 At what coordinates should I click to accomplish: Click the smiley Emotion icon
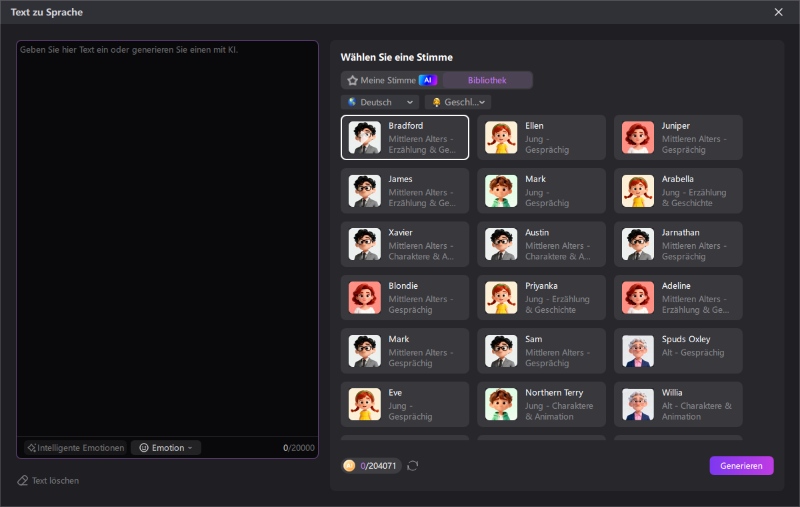click(144, 448)
